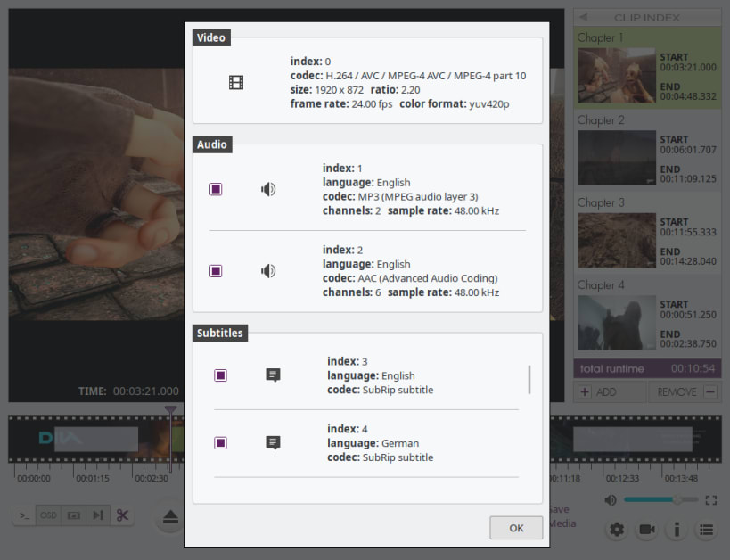Toggle the German subtitle track checkbox

(x=220, y=442)
